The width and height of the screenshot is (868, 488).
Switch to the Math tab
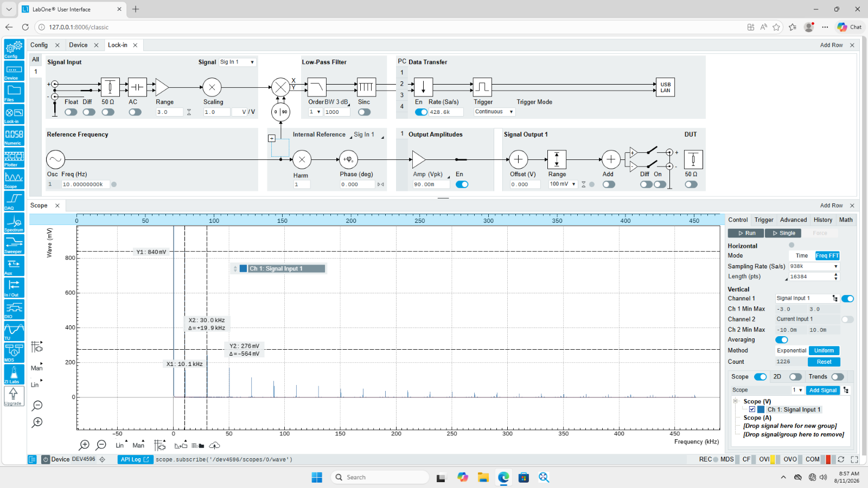846,220
